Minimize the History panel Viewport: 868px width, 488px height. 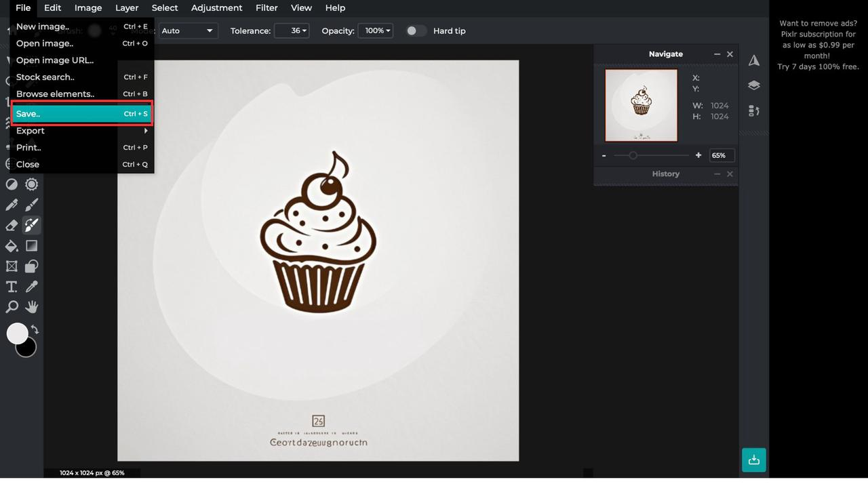tap(717, 174)
